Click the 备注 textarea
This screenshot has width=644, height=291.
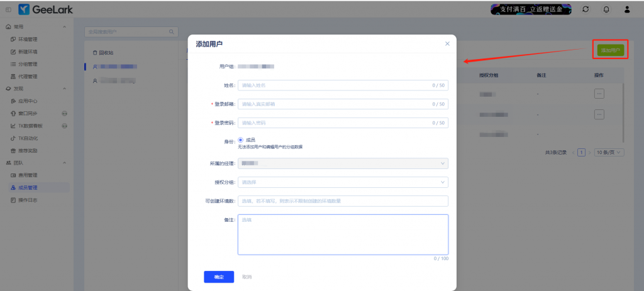pyautogui.click(x=343, y=234)
